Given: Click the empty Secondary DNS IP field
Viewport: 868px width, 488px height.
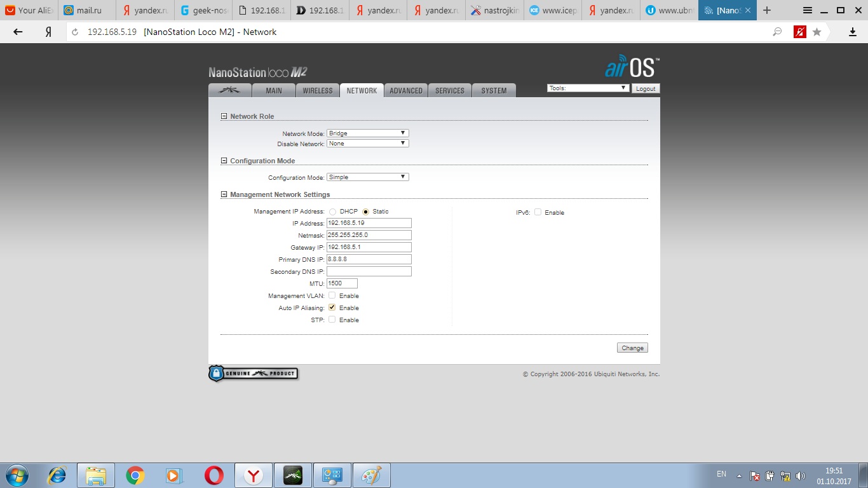Looking at the screenshot, I should 369,271.
